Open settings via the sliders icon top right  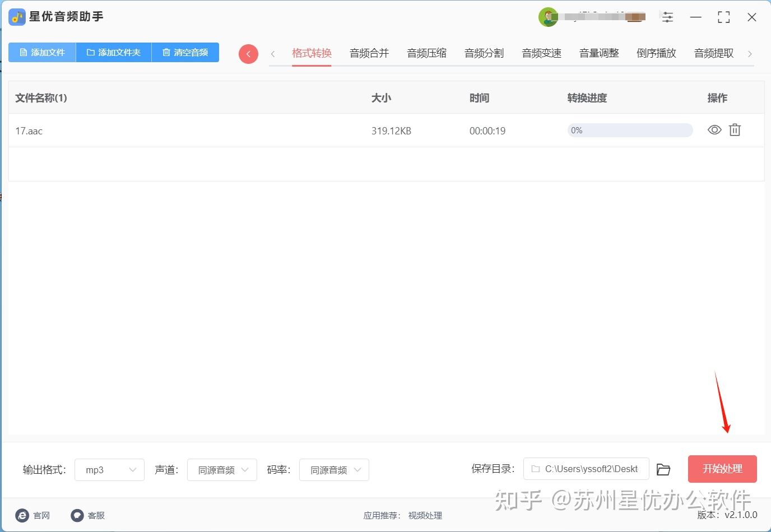coord(667,17)
